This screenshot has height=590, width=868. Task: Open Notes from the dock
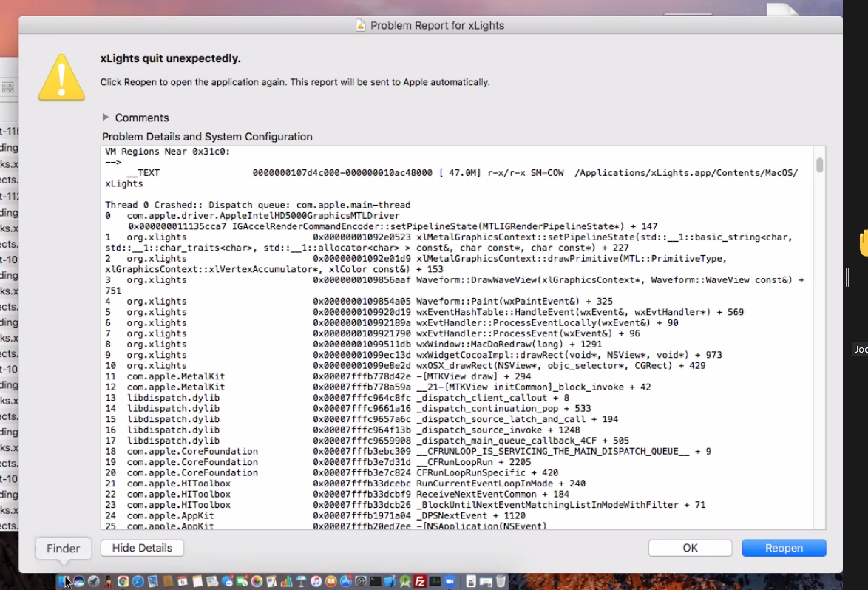click(x=196, y=582)
